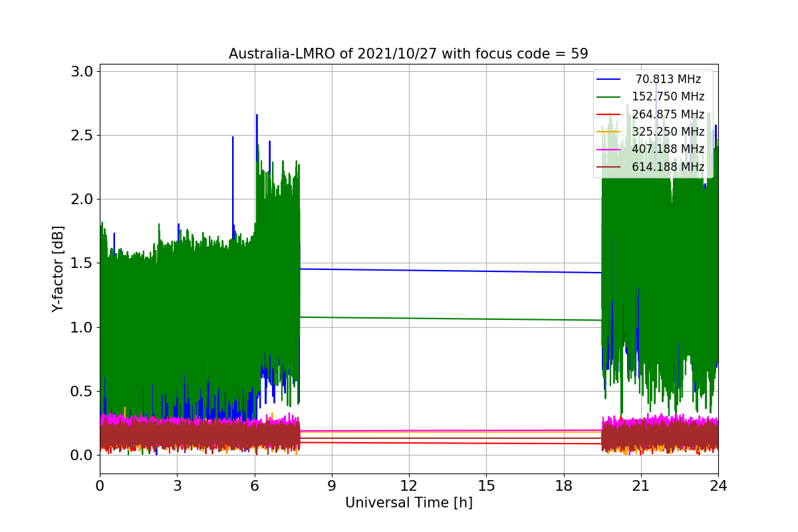This screenshot has height=532, width=798.
Task: Click the blue legend line for 70.813 MHz
Action: pos(608,80)
